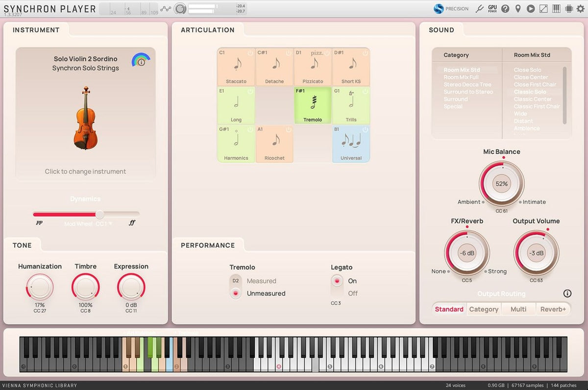Open the CPU chip icon
This screenshot has width=588, height=390.
(x=569, y=8)
